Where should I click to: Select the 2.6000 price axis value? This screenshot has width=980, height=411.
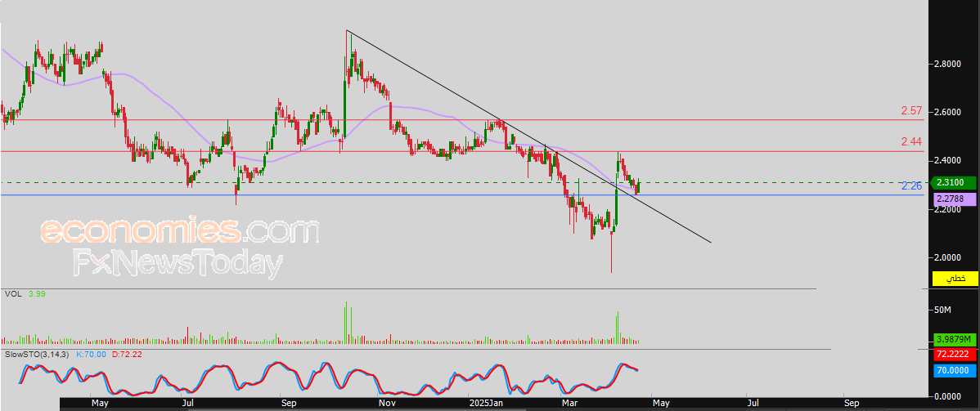[949, 112]
